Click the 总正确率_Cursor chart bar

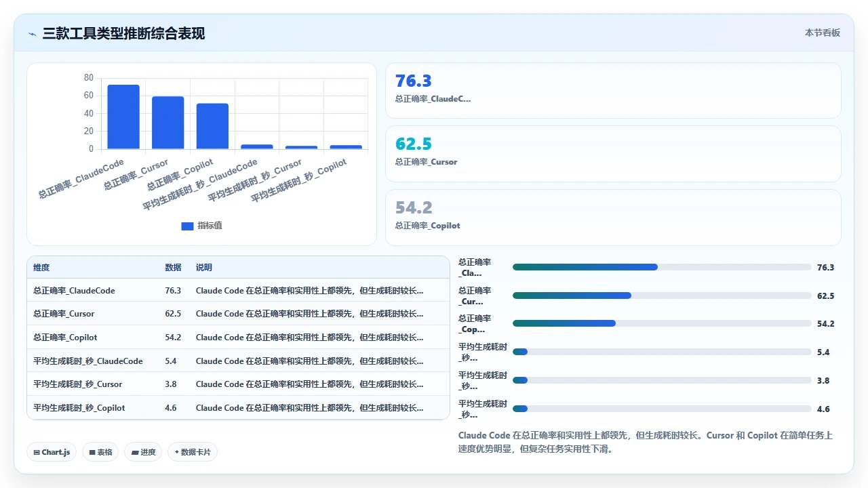tap(167, 123)
